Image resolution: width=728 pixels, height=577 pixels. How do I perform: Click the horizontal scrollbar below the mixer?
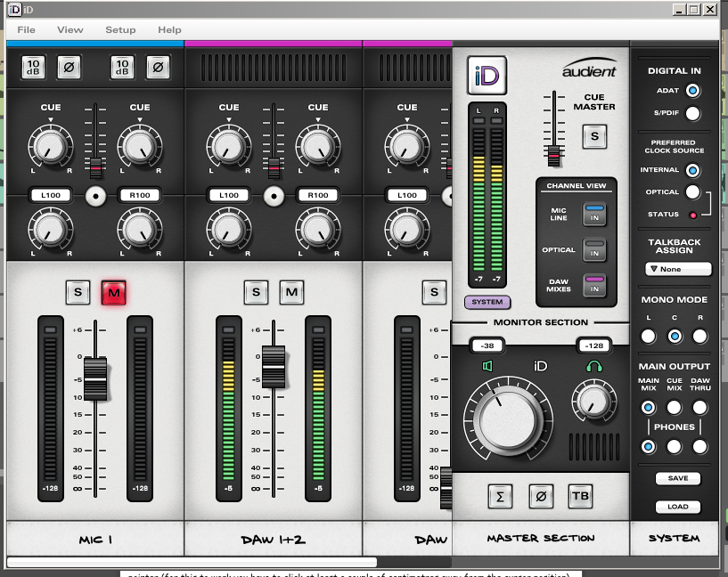tap(192, 562)
